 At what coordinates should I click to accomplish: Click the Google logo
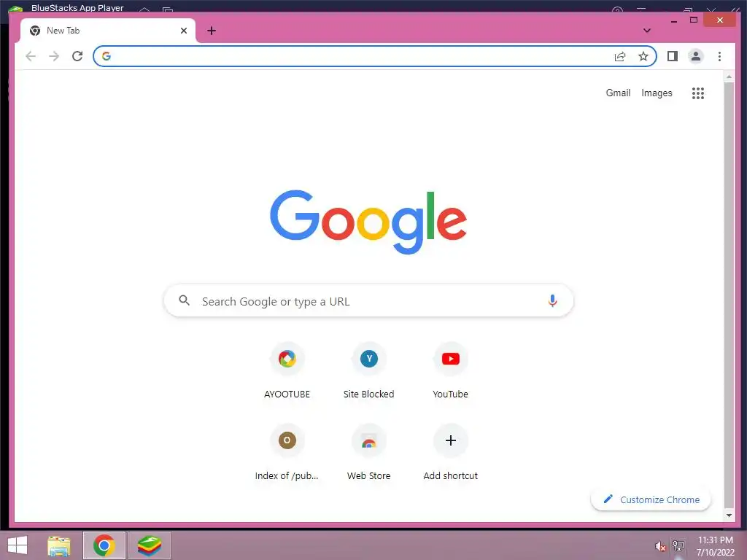[x=368, y=222]
